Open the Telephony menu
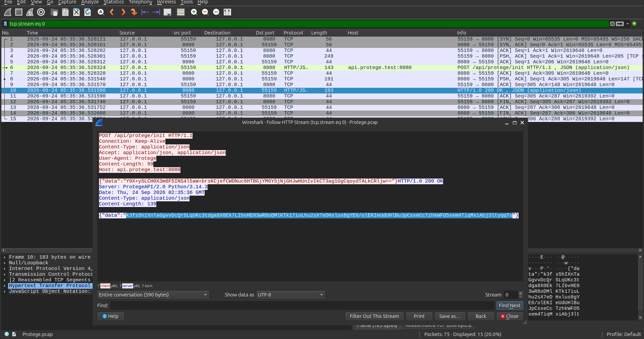644x339 pixels. [140, 2]
